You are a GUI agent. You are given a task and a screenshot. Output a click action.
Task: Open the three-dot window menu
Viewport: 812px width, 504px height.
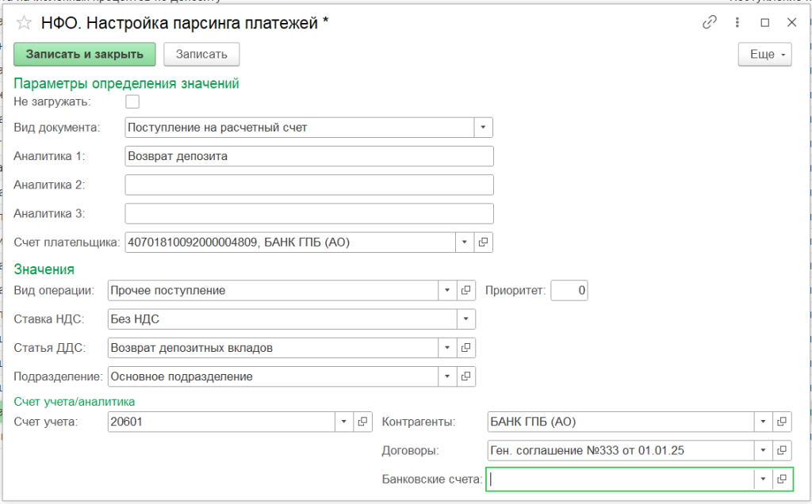click(x=737, y=23)
